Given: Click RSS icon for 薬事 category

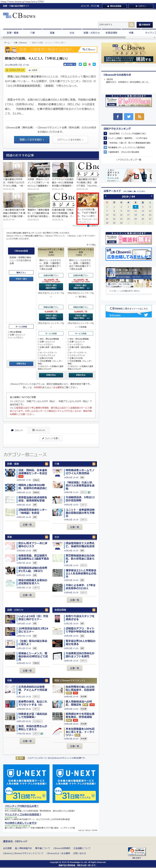Looking at the screenshot, I should point(47,537).
